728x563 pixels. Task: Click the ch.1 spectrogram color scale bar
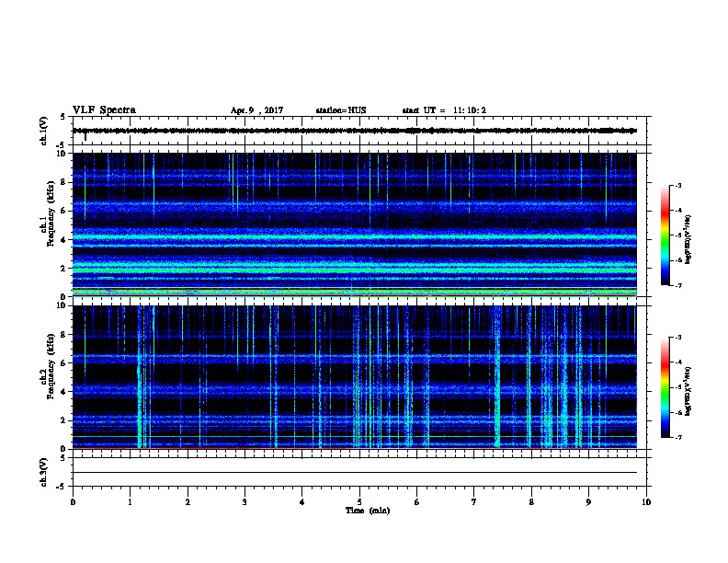(665, 236)
